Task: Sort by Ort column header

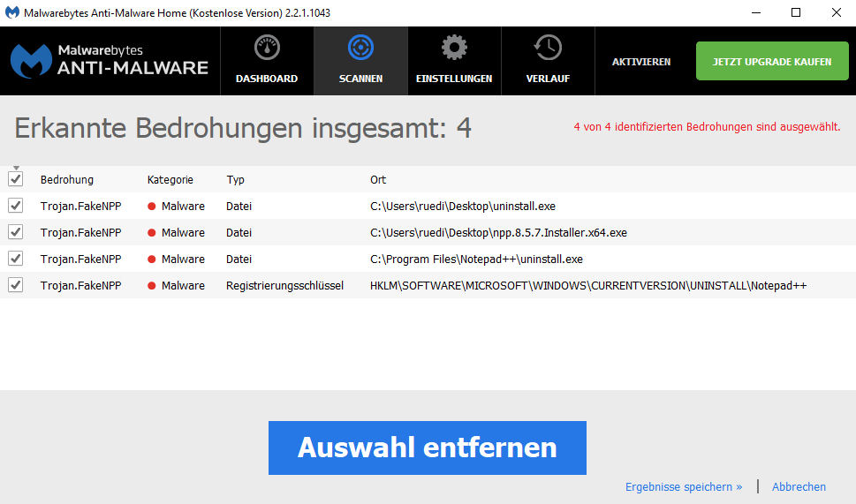Action: (378, 179)
